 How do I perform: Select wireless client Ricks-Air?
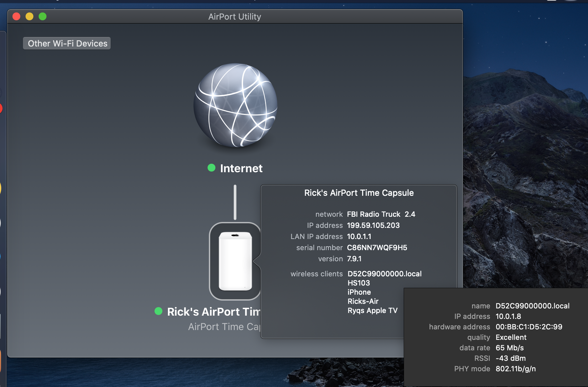[x=363, y=301]
